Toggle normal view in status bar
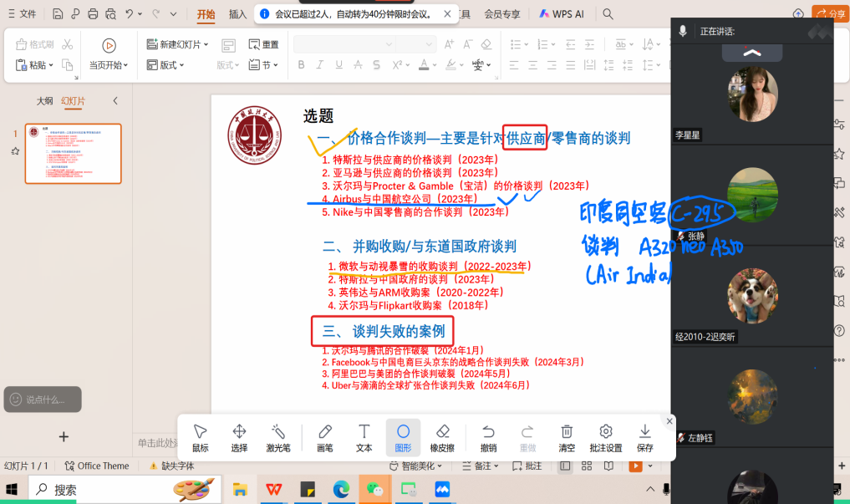This screenshot has width=850, height=504. (x=566, y=466)
